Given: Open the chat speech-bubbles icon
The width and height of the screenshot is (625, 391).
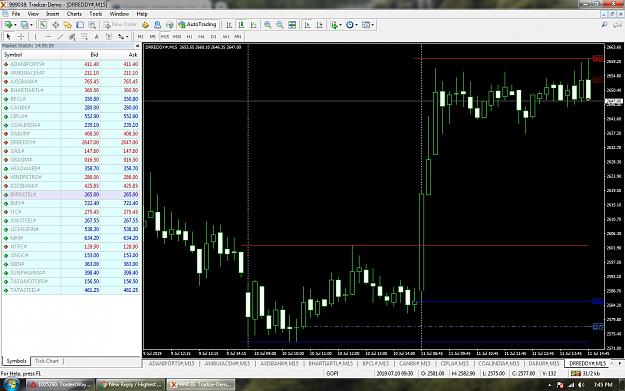Looking at the screenshot, I should (x=617, y=25).
